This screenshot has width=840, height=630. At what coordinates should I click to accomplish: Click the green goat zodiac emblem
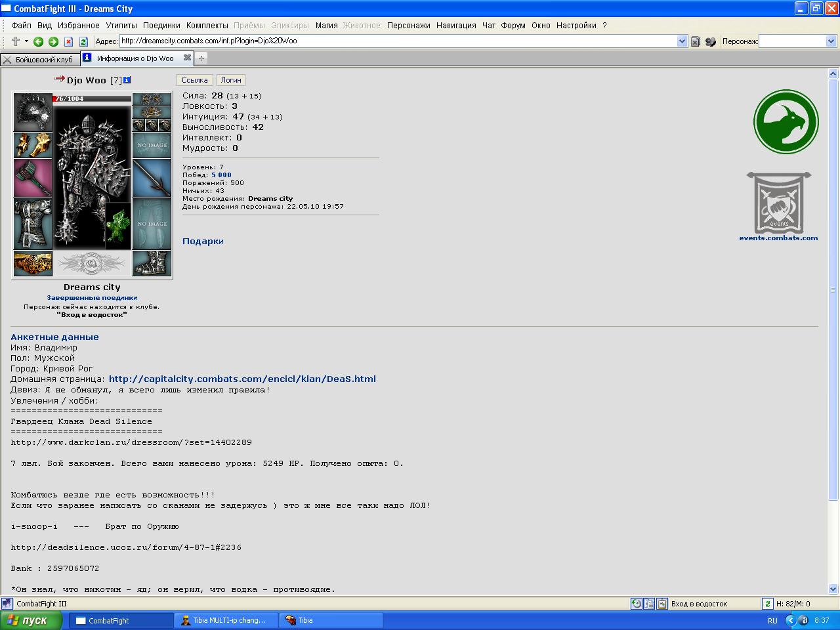[786, 121]
